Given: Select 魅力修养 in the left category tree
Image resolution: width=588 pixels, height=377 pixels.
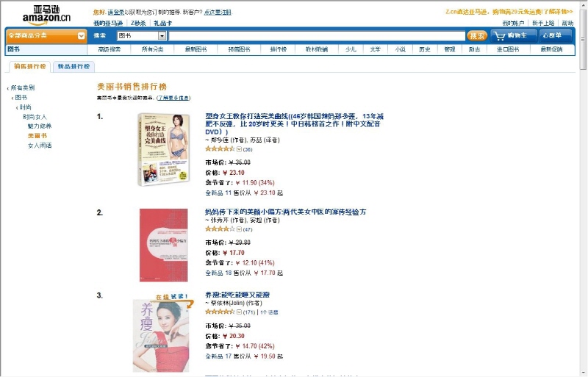Looking at the screenshot, I should coord(40,126).
